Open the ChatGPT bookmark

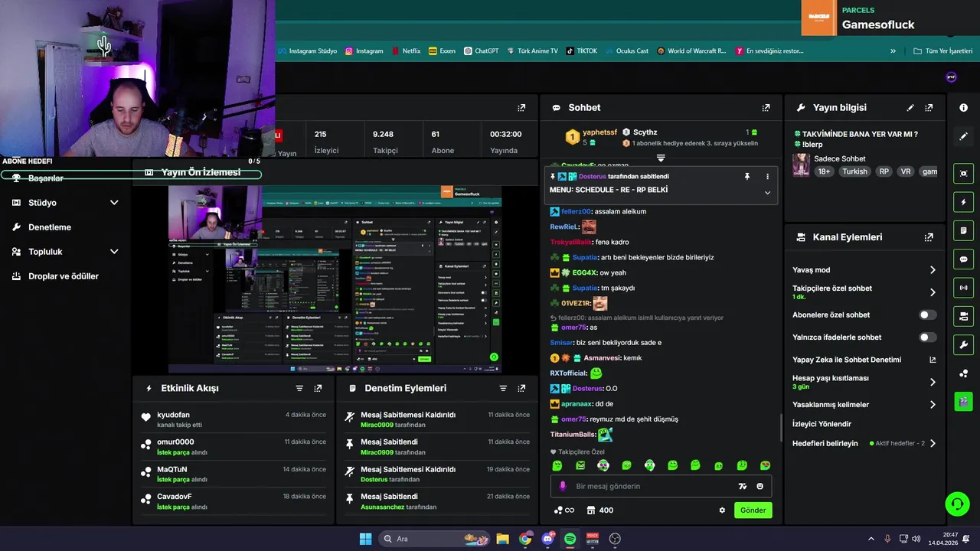[x=481, y=51]
